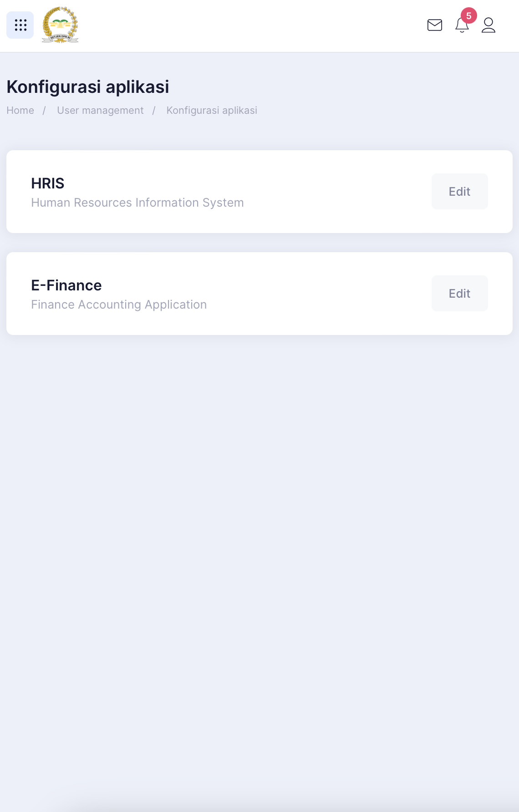Open the bell notifications icon
The image size is (519, 812).
click(462, 25)
